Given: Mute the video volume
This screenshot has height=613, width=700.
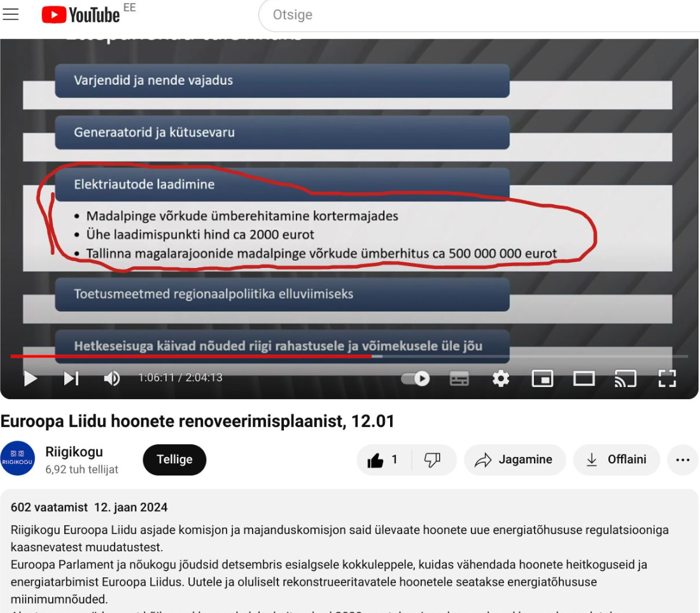Looking at the screenshot, I should tap(112, 378).
